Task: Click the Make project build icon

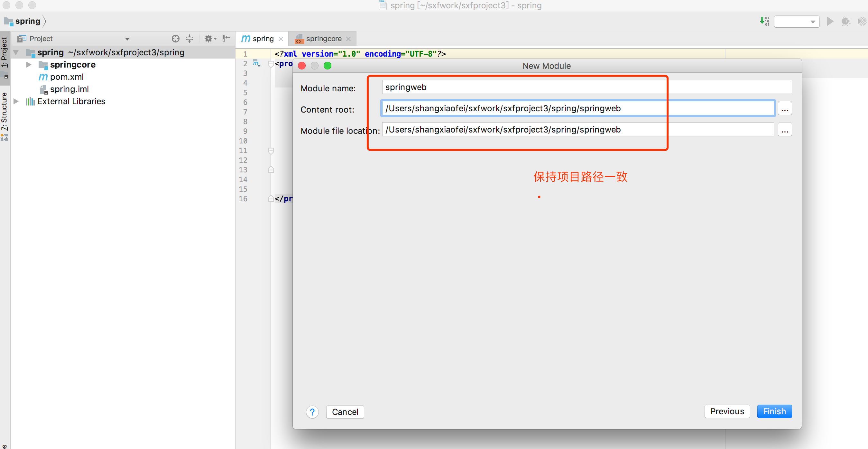Action: click(764, 22)
